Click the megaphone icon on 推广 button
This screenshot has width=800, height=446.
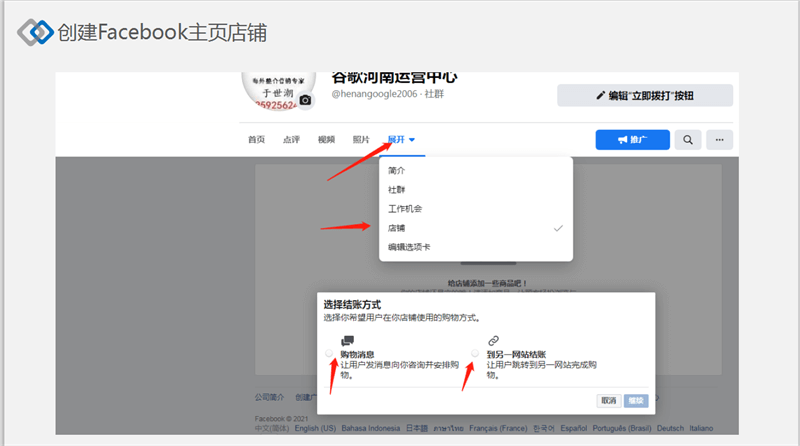point(622,140)
